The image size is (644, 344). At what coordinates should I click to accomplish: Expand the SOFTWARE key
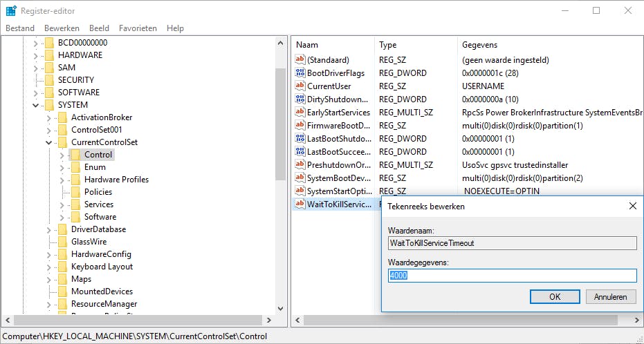[36, 93]
